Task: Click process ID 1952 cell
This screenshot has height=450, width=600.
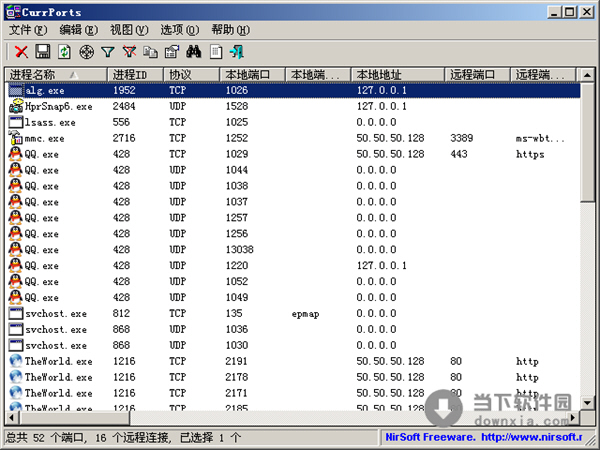Action: pyautogui.click(x=124, y=90)
